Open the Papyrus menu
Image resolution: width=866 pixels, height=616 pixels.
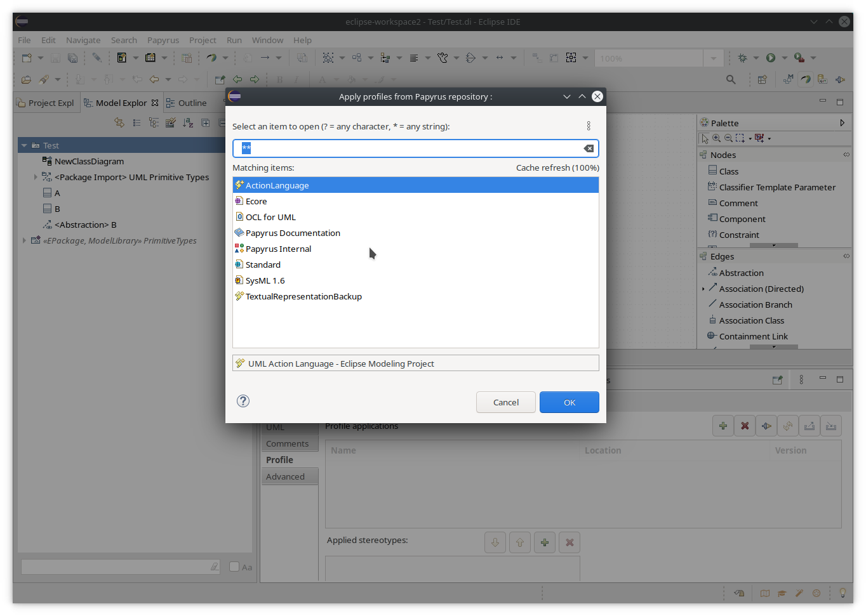pos(163,40)
